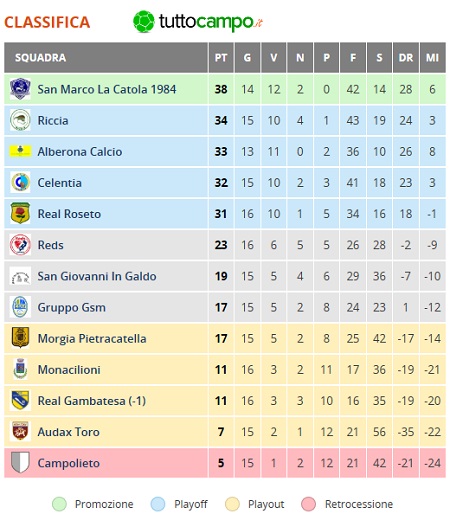Open Real Gambatesa (-1) team link
This screenshot has height=514, width=450.
[x=92, y=401]
